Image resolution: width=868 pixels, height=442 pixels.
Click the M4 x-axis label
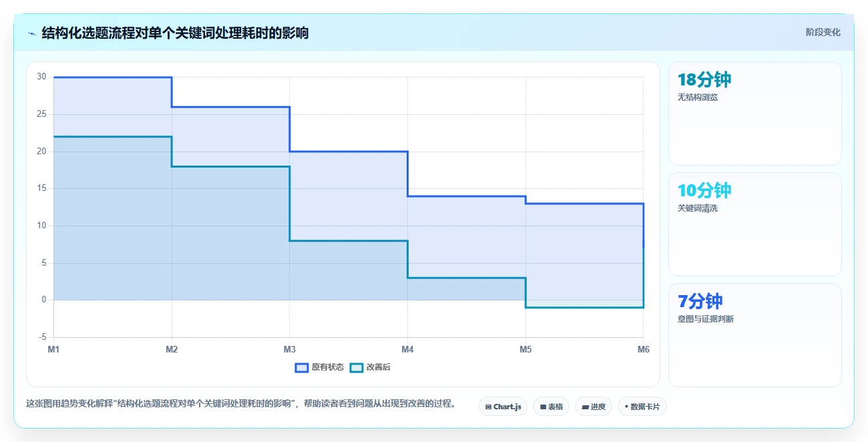click(407, 349)
